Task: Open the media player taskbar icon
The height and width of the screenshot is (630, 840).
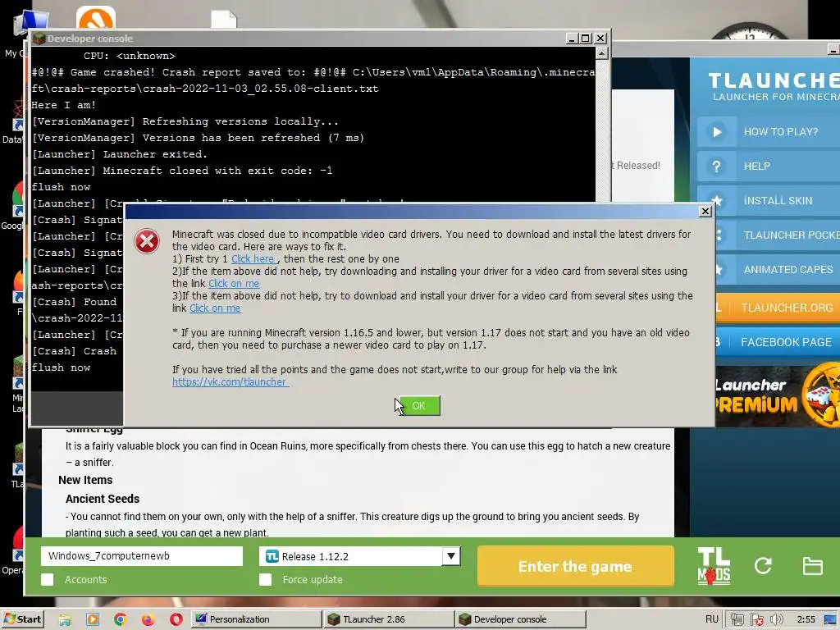Action: (x=93, y=620)
